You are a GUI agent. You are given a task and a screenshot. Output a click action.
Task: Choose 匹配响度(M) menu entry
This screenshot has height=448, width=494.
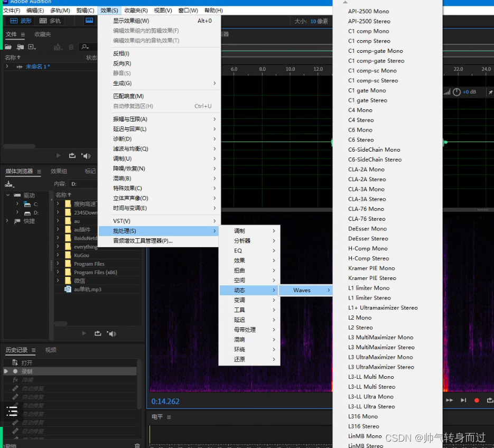(159, 96)
